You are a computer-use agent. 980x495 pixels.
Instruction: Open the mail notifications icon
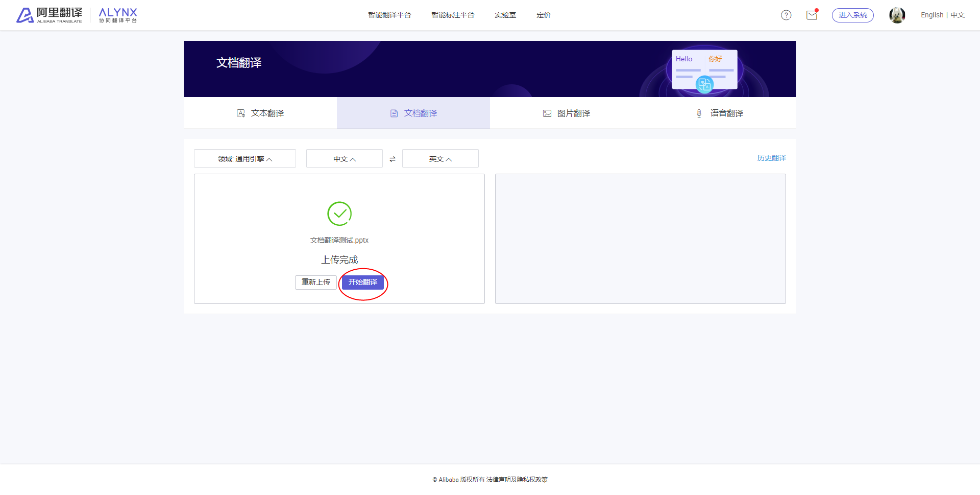click(x=812, y=15)
